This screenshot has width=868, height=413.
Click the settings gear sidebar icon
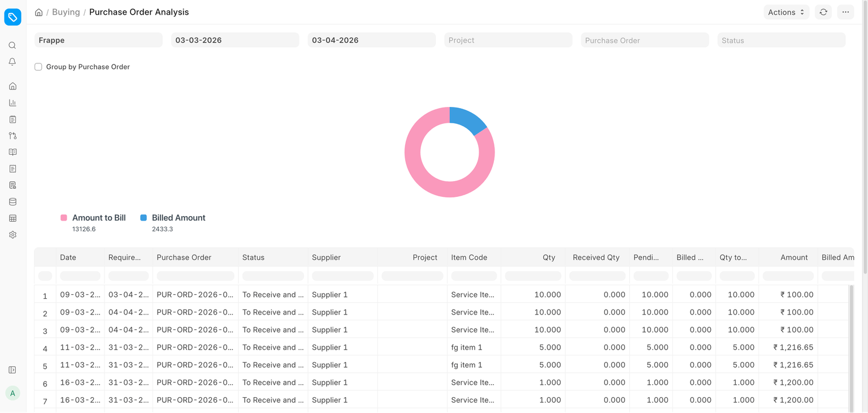12,235
